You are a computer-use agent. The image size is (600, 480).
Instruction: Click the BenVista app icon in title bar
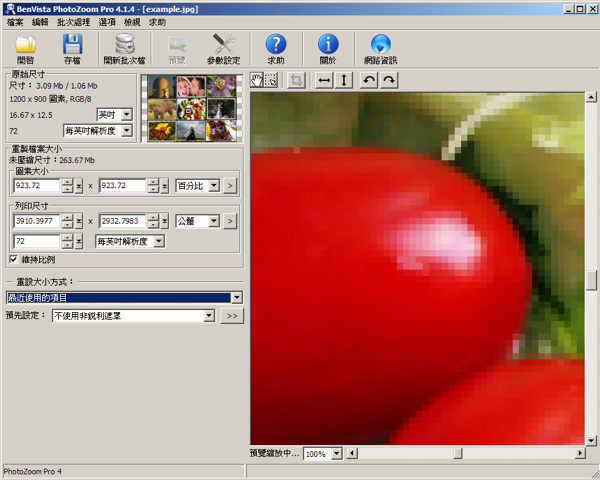pyautogui.click(x=10, y=9)
